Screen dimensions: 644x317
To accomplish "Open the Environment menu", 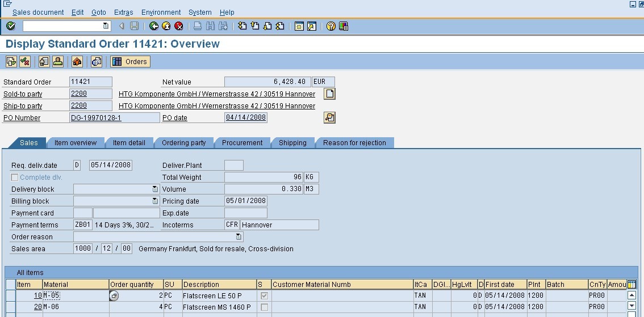I will click(161, 12).
